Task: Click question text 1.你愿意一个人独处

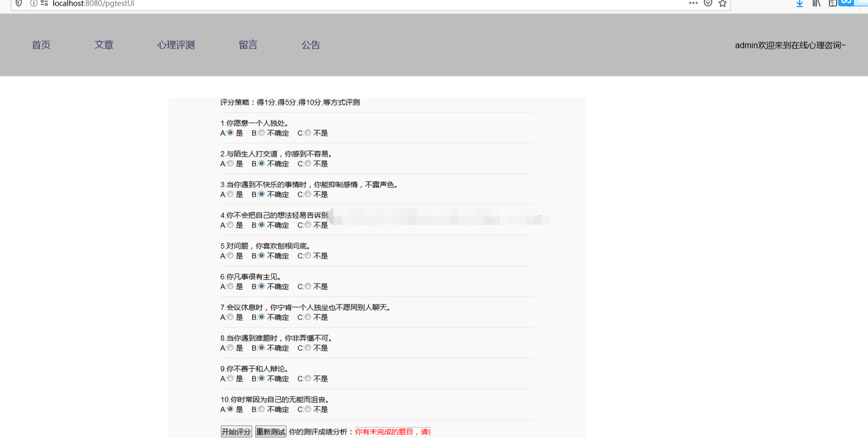Action: coord(254,123)
